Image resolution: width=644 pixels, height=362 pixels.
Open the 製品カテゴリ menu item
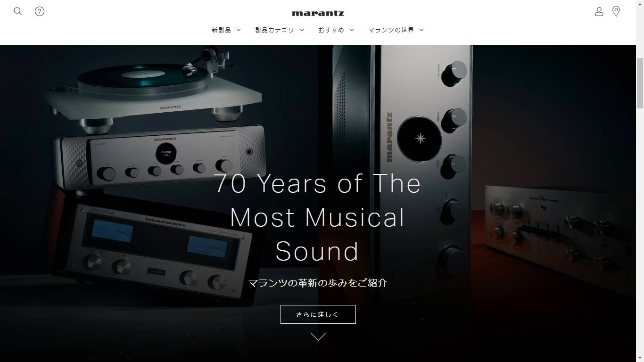click(x=274, y=30)
